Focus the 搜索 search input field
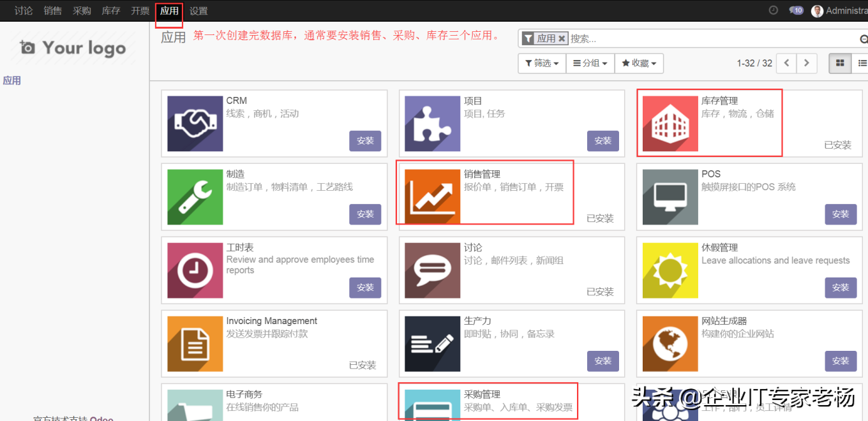868x421 pixels. [x=712, y=38]
